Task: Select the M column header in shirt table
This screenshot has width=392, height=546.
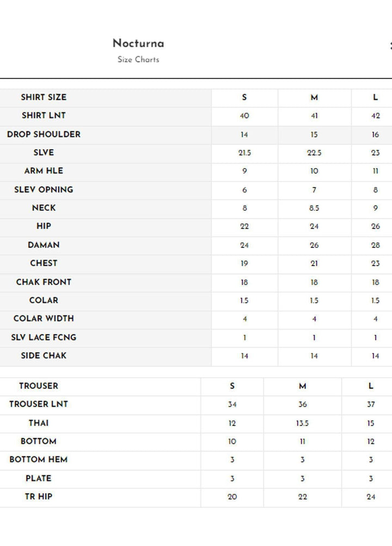Action: [314, 98]
